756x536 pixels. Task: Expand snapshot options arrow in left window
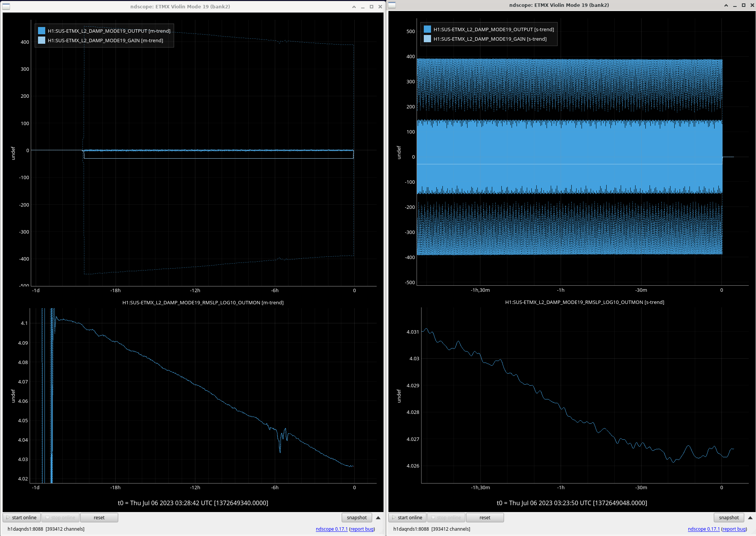pos(378,518)
